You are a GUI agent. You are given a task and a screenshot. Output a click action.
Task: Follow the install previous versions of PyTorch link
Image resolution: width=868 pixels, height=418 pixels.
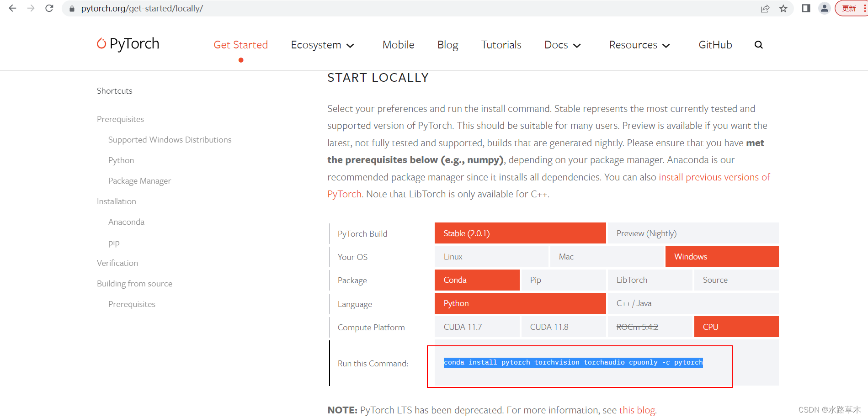(x=714, y=177)
